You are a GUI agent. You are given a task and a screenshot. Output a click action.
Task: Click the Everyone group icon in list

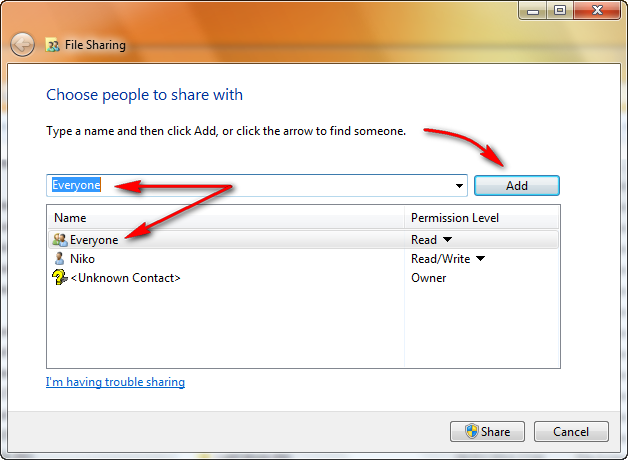pyautogui.click(x=60, y=240)
